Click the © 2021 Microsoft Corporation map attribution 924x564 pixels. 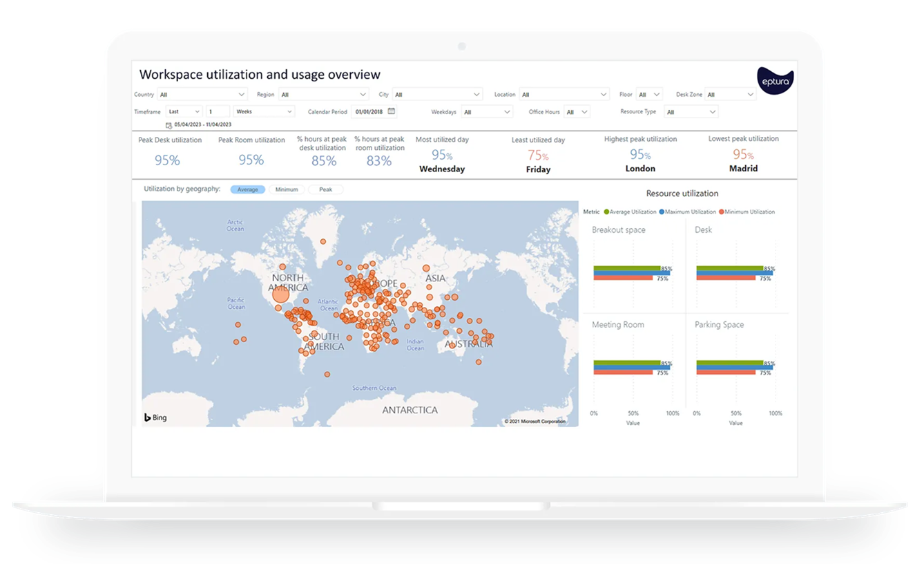(x=535, y=421)
